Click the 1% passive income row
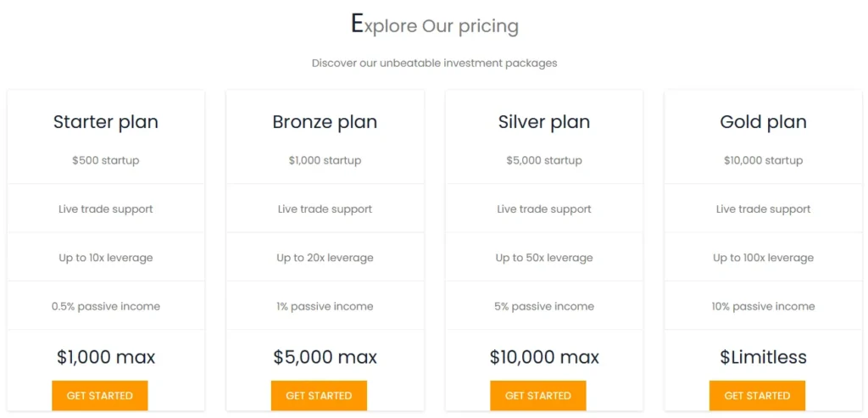This screenshot has height=418, width=868. click(325, 306)
